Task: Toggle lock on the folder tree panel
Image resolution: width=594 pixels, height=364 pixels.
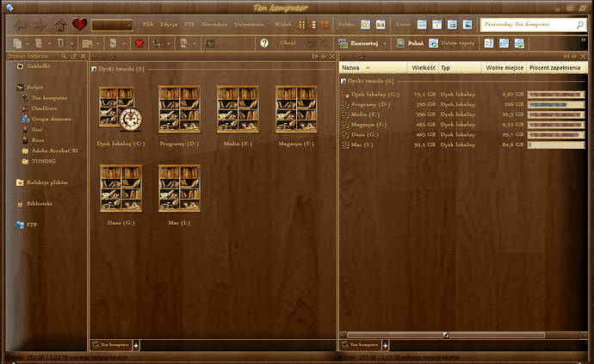Action: coord(72,56)
